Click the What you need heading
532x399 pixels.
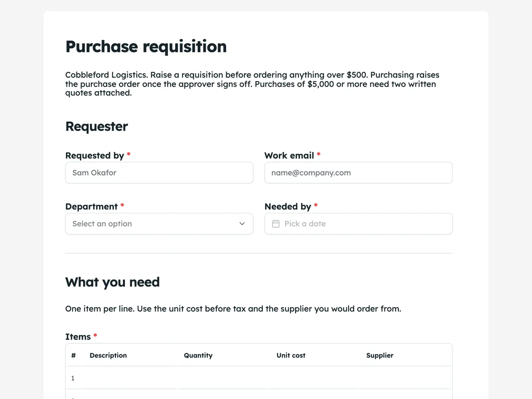(x=113, y=282)
